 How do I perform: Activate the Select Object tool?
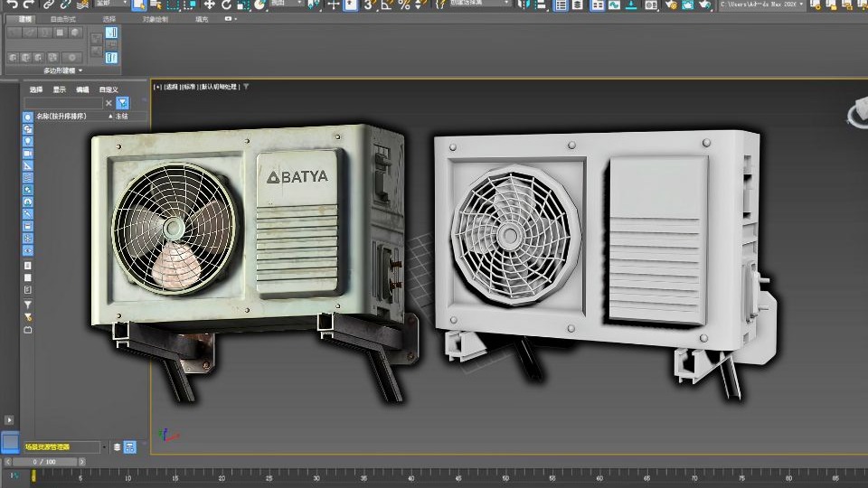coord(139,5)
